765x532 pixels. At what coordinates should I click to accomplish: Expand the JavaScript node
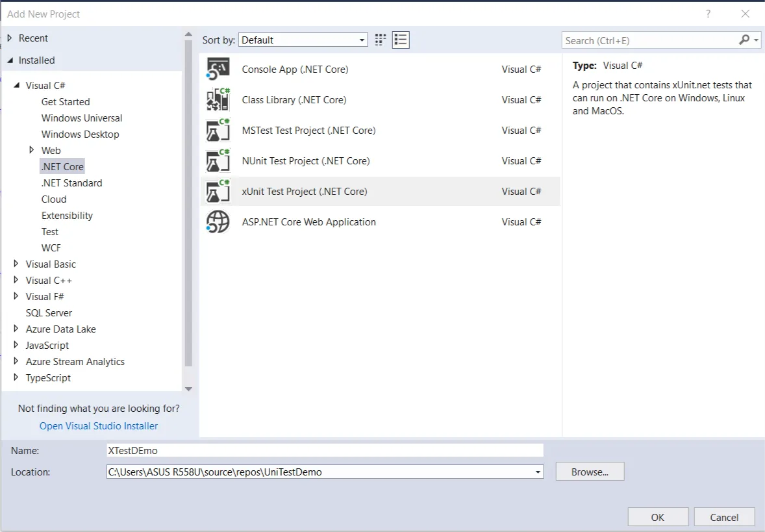coord(16,344)
